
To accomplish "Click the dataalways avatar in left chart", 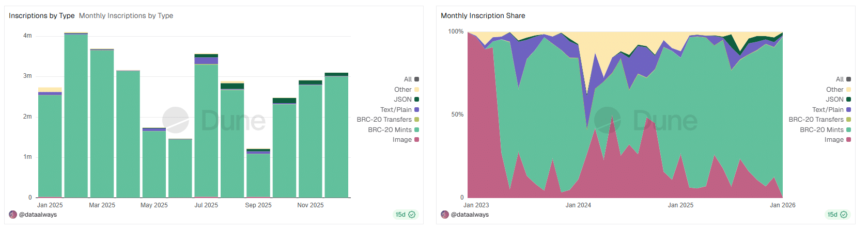I will pyautogui.click(x=13, y=215).
